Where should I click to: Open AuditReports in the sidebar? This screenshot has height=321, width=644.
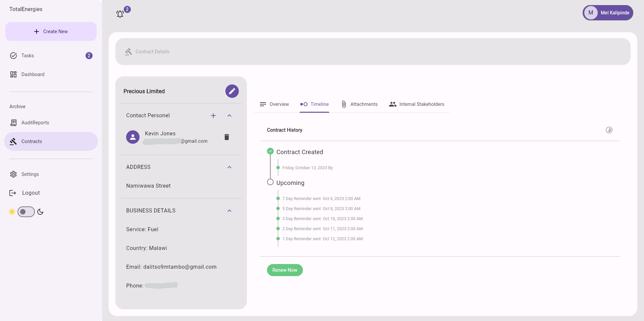(35, 123)
